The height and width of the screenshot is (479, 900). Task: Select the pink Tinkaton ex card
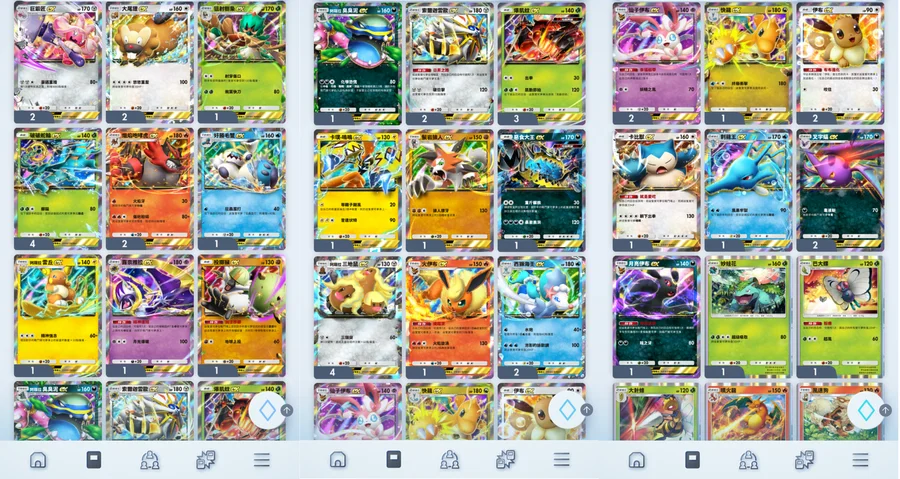point(57,63)
